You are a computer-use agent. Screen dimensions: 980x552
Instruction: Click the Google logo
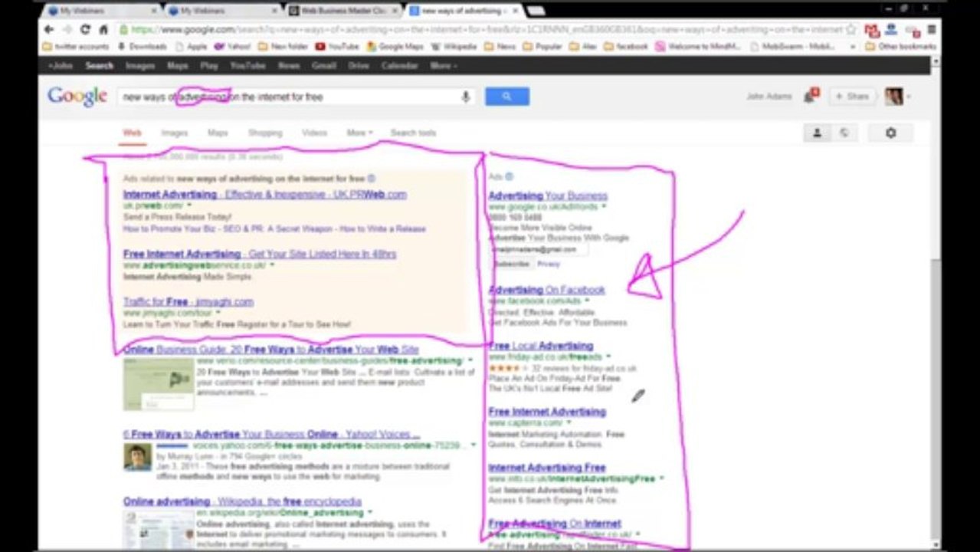tap(77, 97)
